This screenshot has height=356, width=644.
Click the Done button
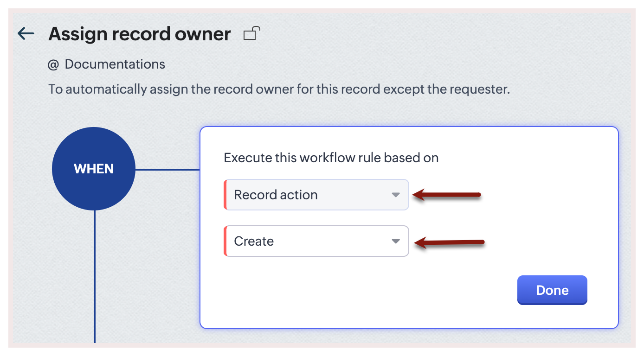[x=552, y=290]
